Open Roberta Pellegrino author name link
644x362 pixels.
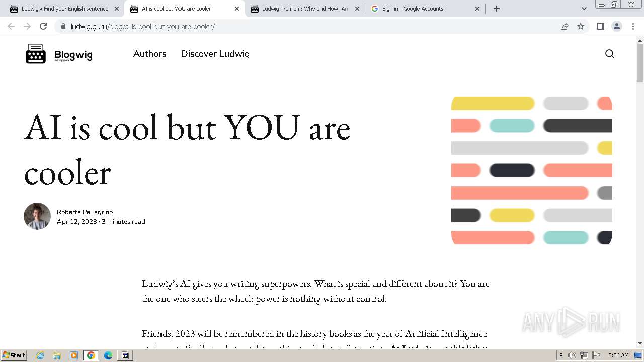(85, 212)
